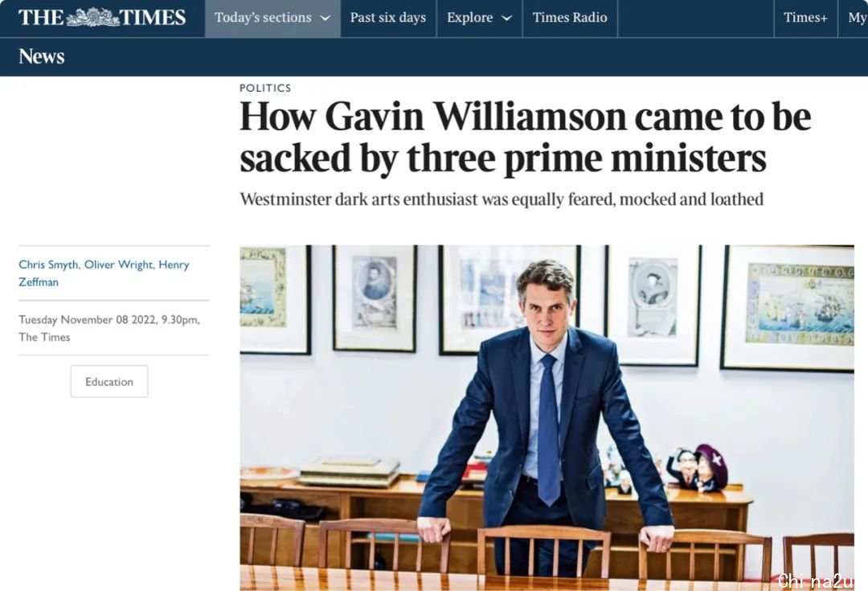The width and height of the screenshot is (868, 591).
Task: Click the royal crest emblem in the logo
Action: 92,17
